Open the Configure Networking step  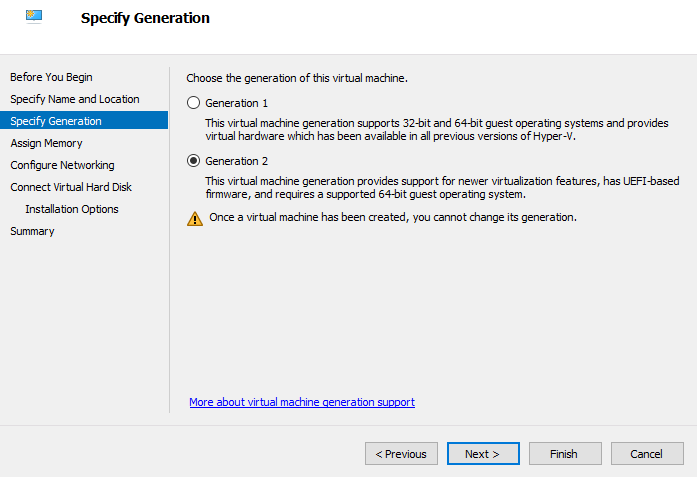pyautogui.click(x=62, y=165)
